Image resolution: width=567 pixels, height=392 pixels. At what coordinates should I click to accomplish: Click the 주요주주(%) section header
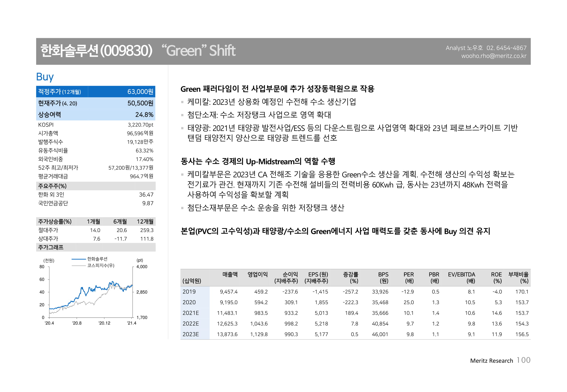[x=52, y=186]
